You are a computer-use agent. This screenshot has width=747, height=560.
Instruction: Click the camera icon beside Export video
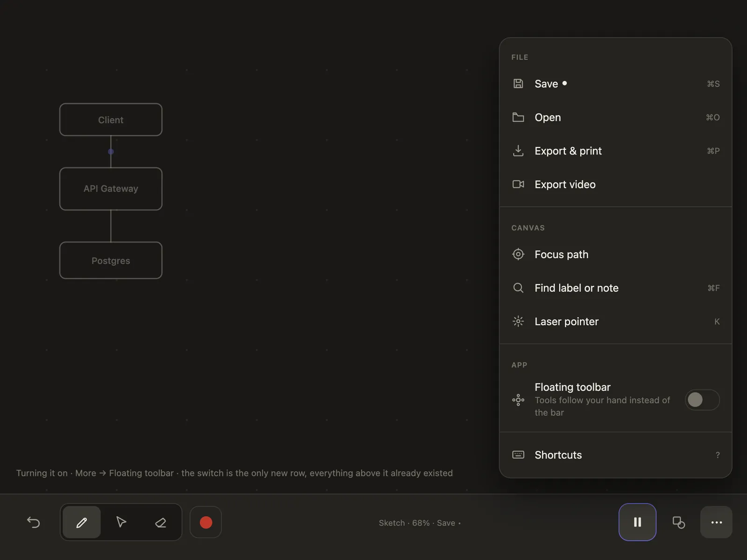pyautogui.click(x=518, y=184)
